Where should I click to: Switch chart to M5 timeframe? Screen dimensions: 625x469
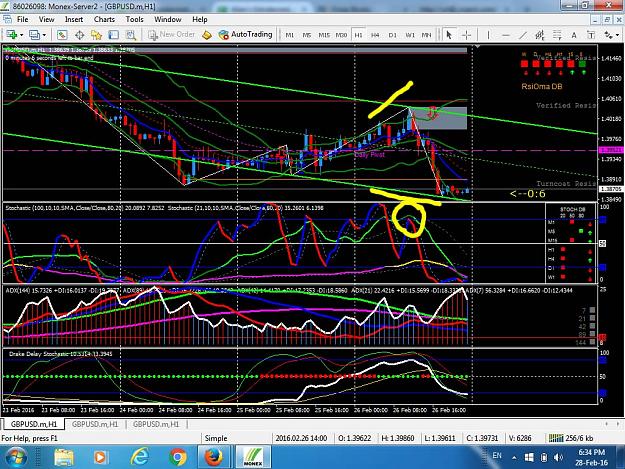click(x=307, y=35)
